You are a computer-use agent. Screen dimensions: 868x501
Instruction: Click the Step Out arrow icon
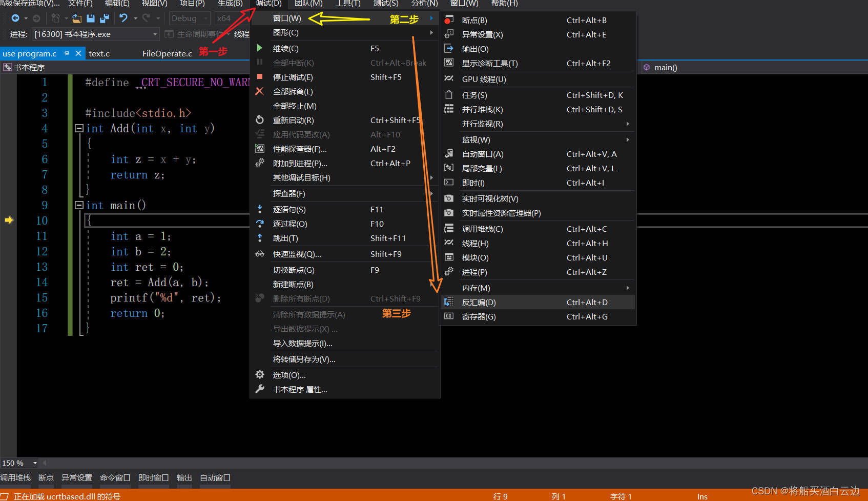click(x=259, y=238)
